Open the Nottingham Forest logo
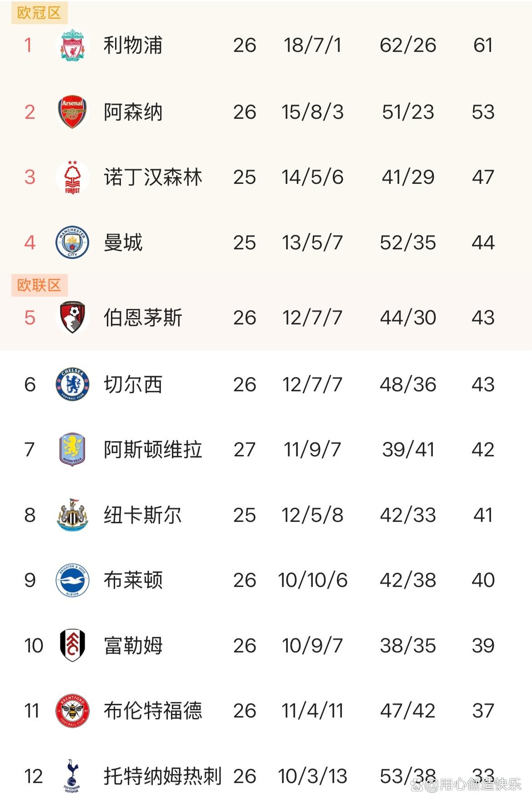Screen dimensions: 532x803 coord(72,177)
